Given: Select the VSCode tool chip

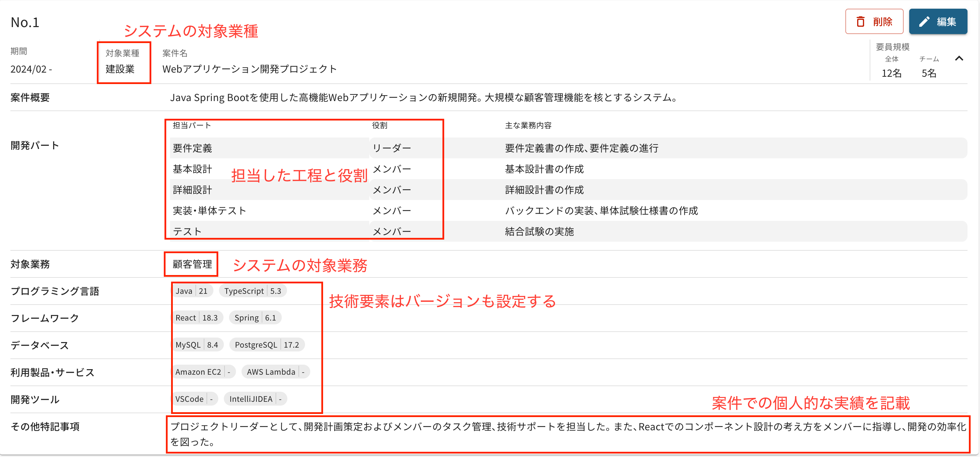Looking at the screenshot, I should point(194,399).
